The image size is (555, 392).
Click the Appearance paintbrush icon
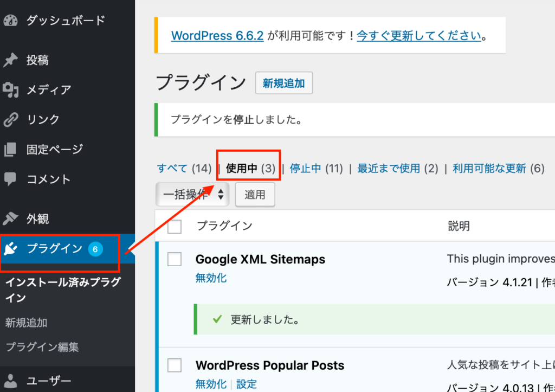[x=11, y=219]
